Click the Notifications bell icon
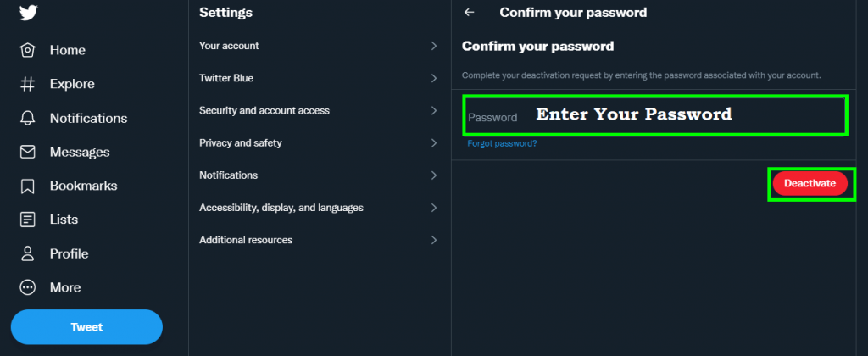Image resolution: width=868 pixels, height=356 pixels. (x=28, y=118)
